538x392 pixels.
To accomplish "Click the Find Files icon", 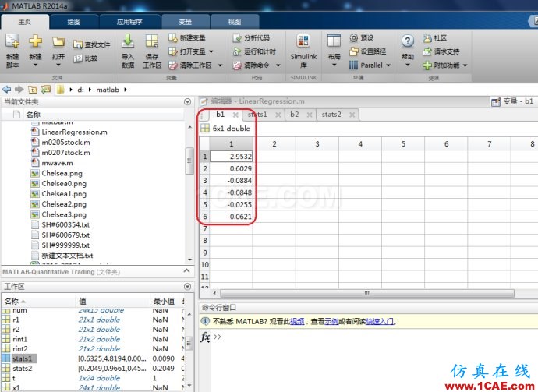I will [x=78, y=44].
